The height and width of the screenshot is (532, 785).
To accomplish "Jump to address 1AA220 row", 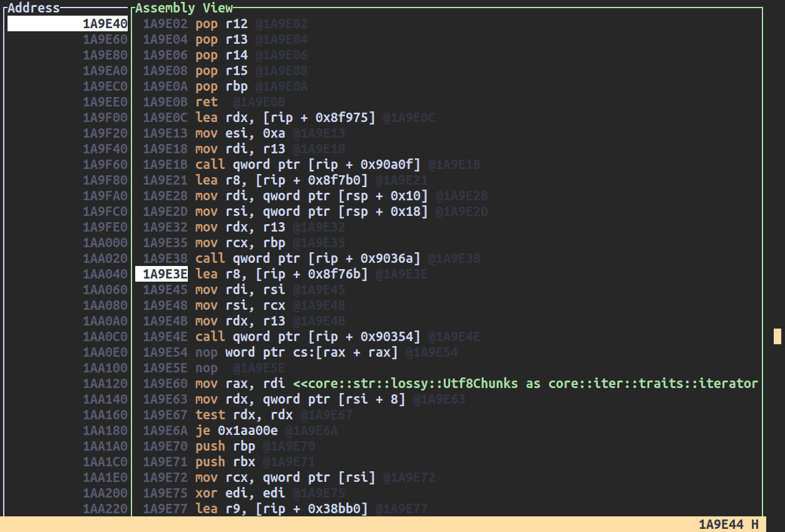I will click(105, 509).
